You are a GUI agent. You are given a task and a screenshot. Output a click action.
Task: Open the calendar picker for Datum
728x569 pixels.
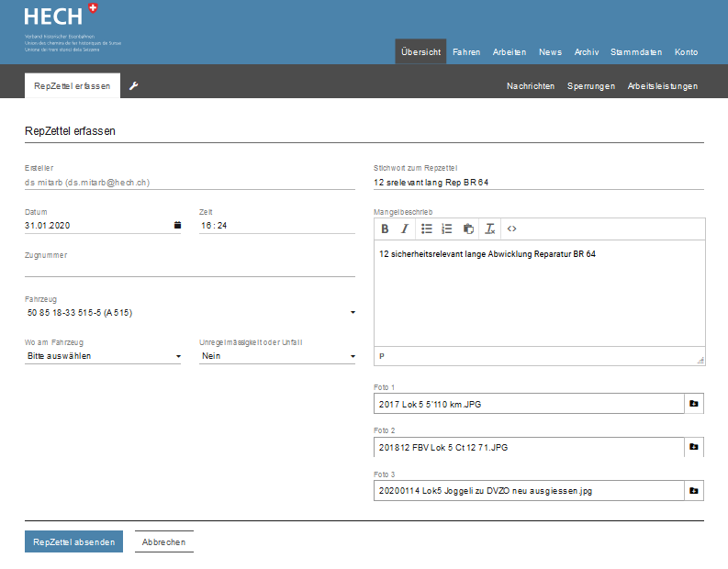tap(177, 225)
